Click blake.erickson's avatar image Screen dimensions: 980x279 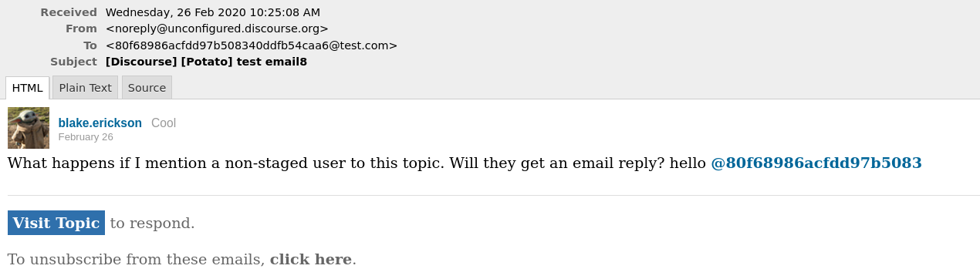point(29,128)
